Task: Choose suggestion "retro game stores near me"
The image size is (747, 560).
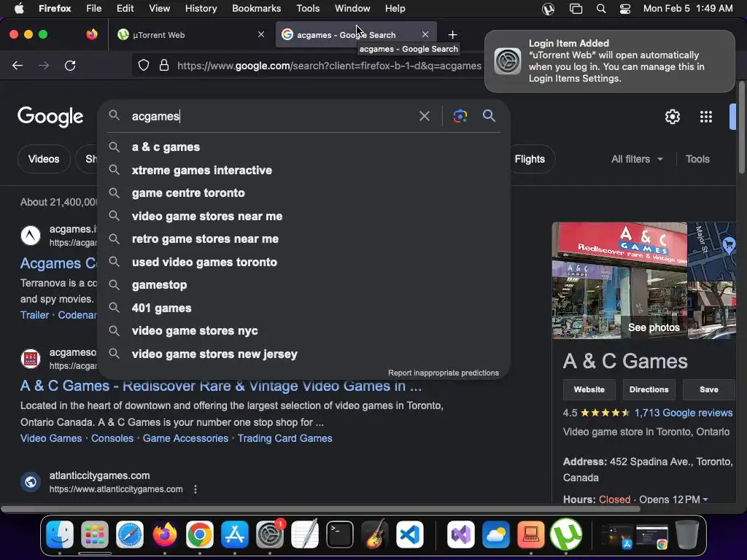Action: pyautogui.click(x=304, y=239)
